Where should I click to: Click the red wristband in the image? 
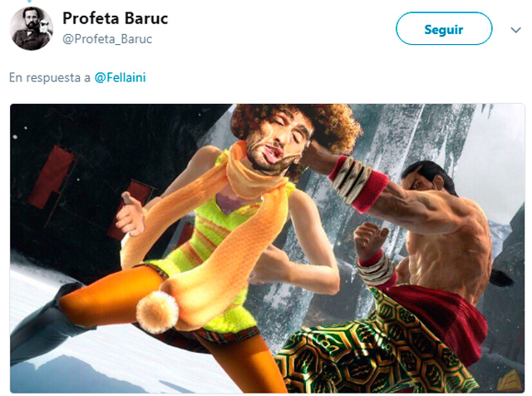(360, 184)
